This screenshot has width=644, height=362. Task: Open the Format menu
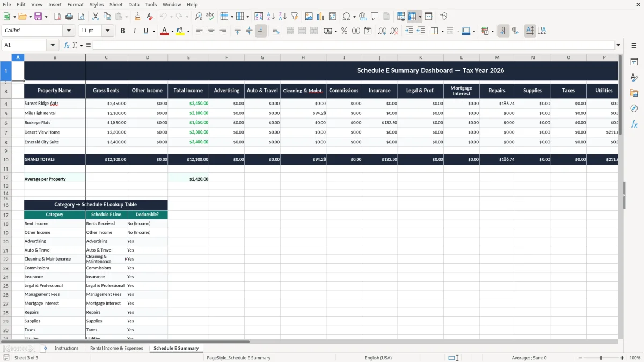pos(76,4)
